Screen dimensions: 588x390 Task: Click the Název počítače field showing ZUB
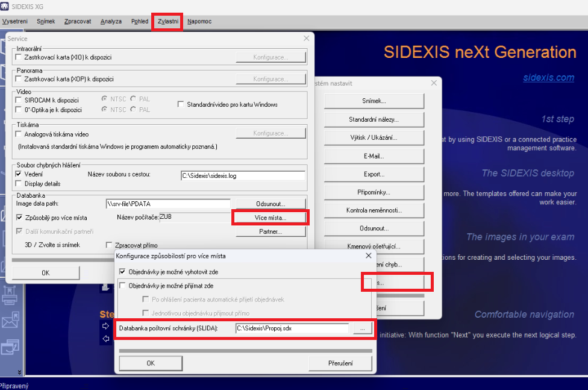click(x=195, y=218)
